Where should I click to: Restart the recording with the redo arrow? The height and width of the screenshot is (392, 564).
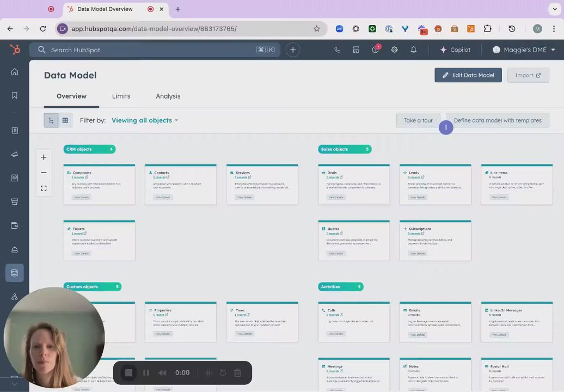tap(223, 372)
